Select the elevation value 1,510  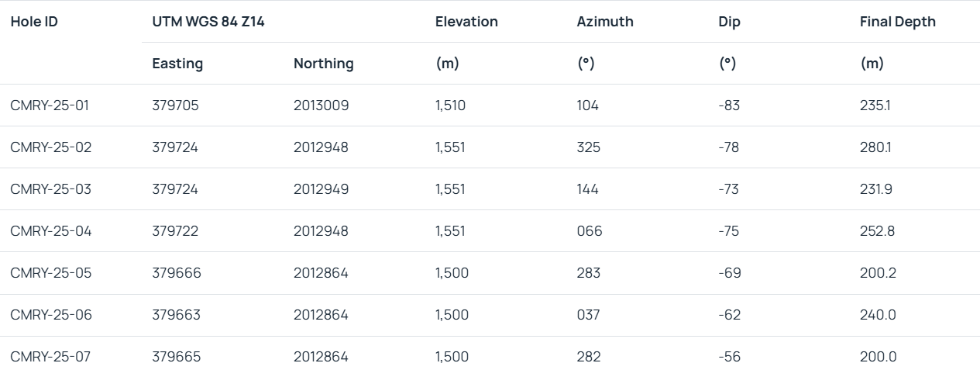[450, 105]
